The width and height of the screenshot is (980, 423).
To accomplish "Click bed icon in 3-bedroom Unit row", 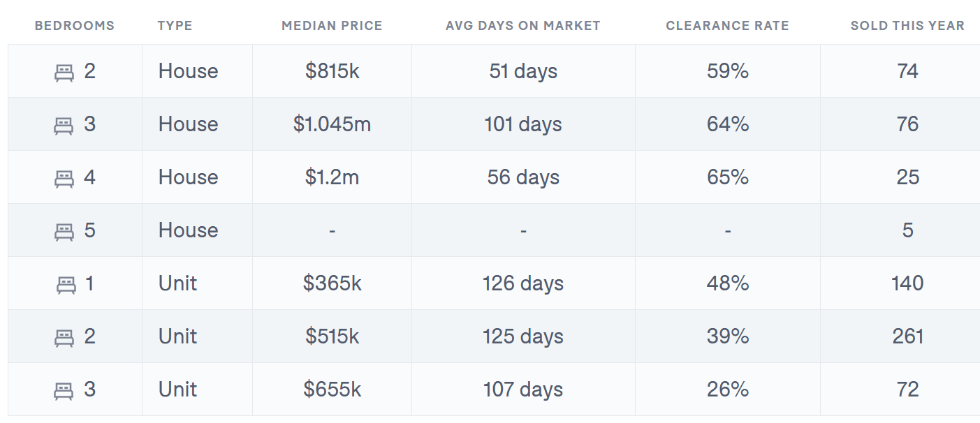I will coord(64,390).
